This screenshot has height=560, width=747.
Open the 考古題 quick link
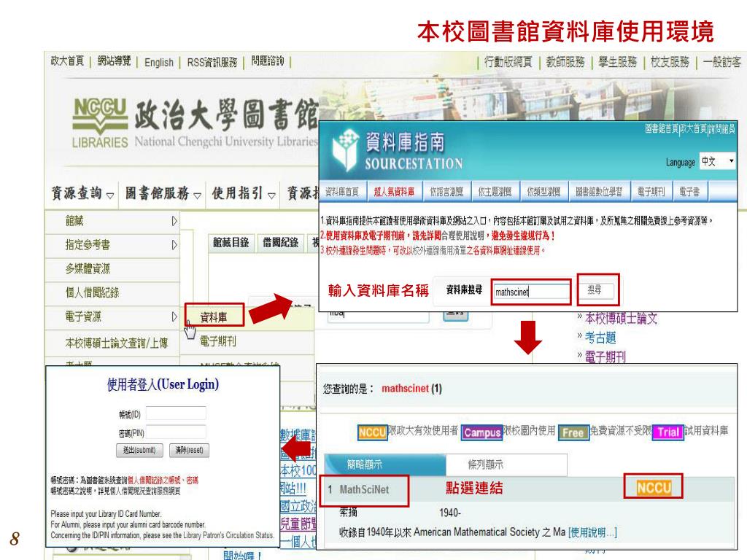(600, 338)
